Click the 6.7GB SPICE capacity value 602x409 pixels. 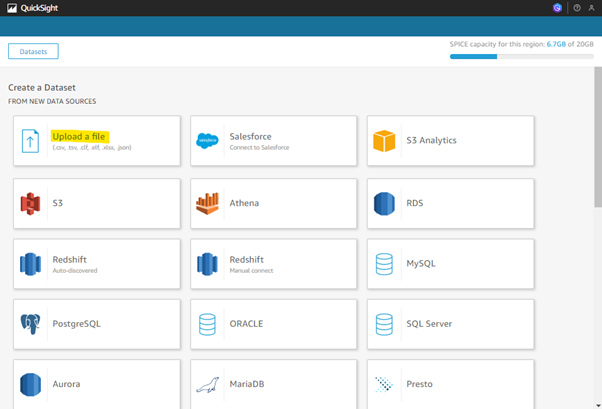(x=556, y=44)
